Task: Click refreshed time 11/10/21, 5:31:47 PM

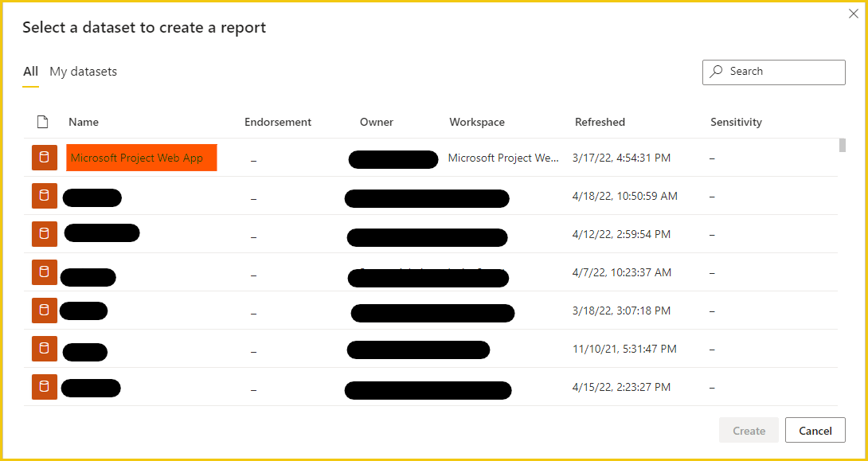Action: [x=624, y=349]
